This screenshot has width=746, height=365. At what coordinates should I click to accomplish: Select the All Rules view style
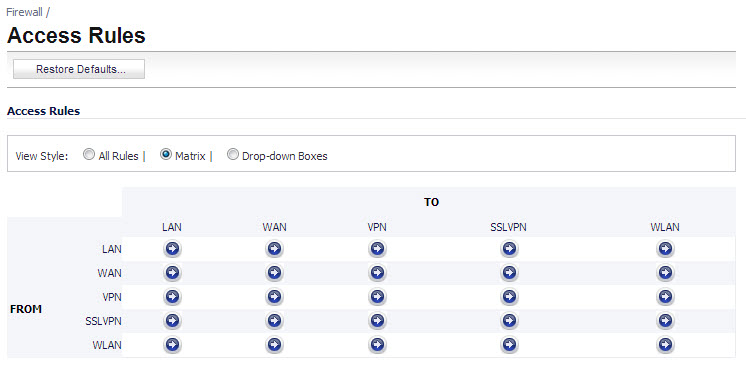(88, 155)
